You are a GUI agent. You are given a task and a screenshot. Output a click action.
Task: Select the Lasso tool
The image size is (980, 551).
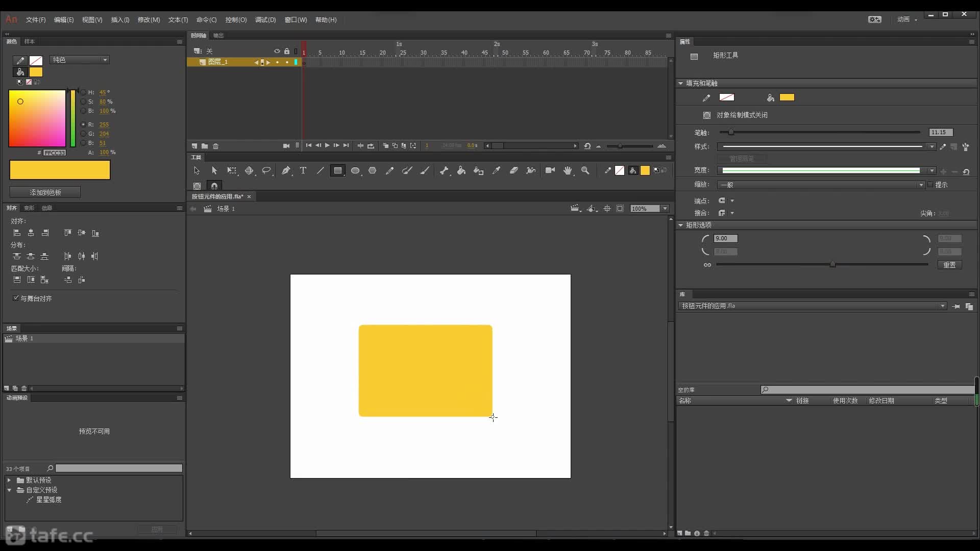click(266, 170)
